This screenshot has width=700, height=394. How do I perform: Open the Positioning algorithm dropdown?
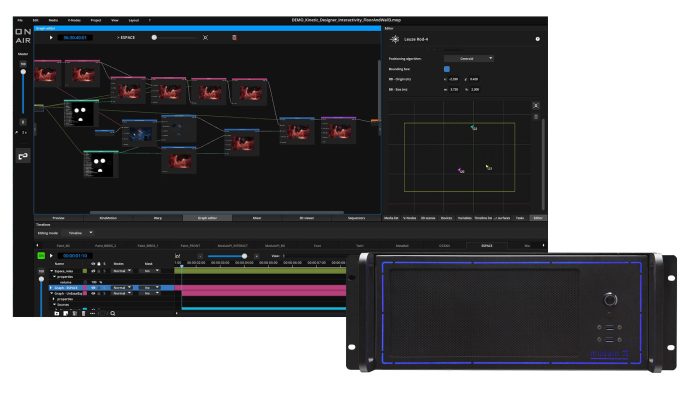pyautogui.click(x=469, y=58)
